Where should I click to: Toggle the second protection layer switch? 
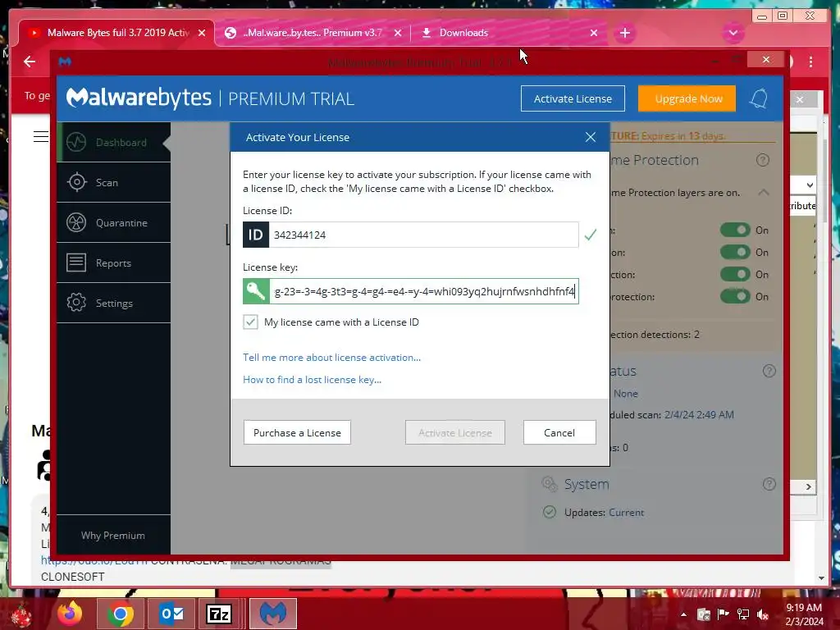point(735,252)
